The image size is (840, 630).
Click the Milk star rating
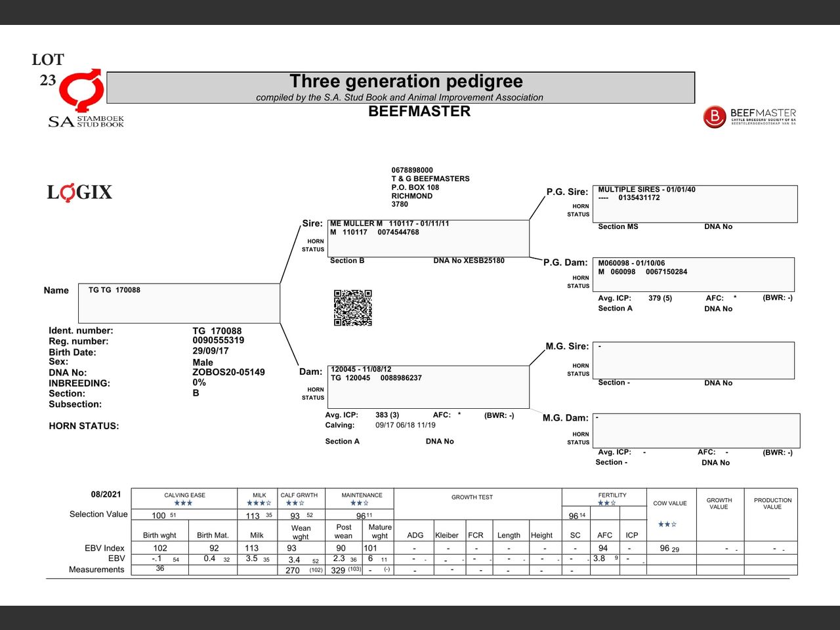click(x=259, y=503)
